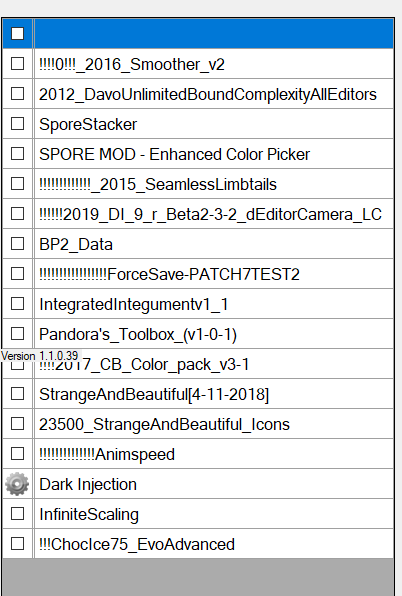This screenshot has width=402, height=596.
Task: Tick the BP2_Data checkbox
Action: (17, 244)
